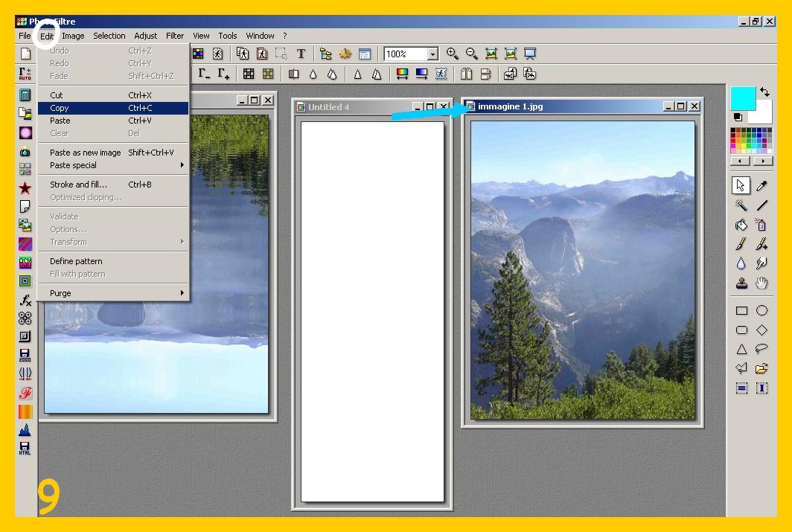Pick the Eyedropper tool
Image resolution: width=792 pixels, height=532 pixels.
tap(761, 185)
